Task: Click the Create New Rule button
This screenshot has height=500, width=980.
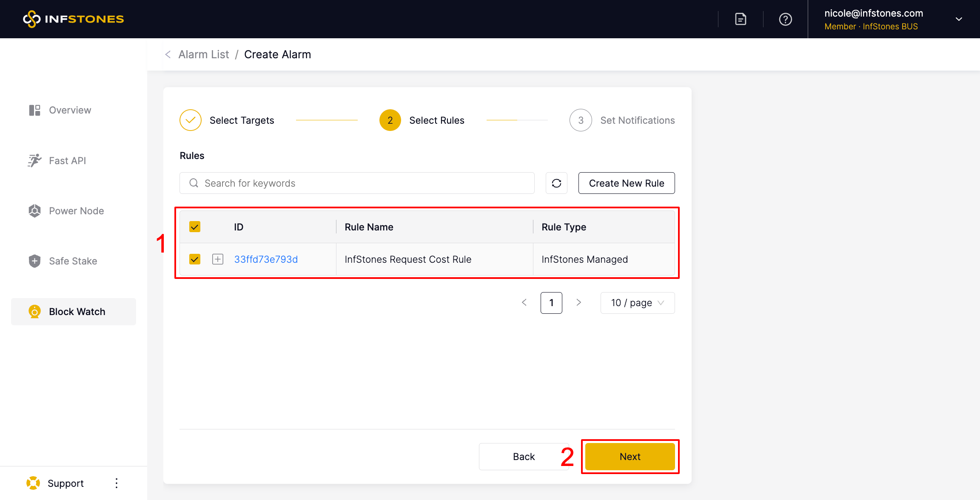Action: click(626, 183)
